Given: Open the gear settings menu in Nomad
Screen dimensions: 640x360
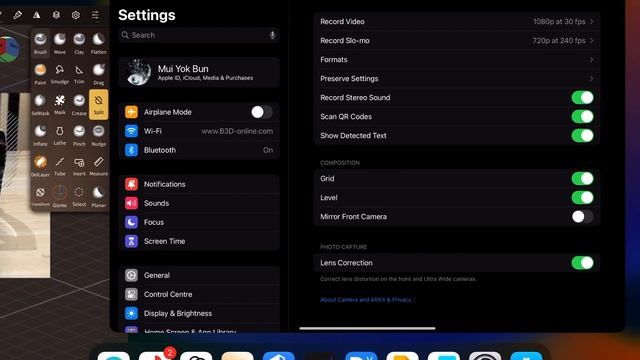Looking at the screenshot, I should coord(76,15).
